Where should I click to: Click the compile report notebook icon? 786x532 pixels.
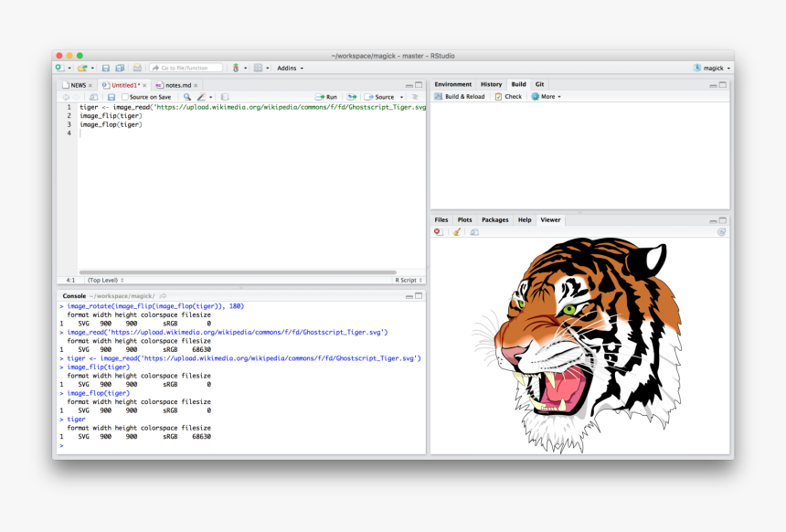pos(225,97)
